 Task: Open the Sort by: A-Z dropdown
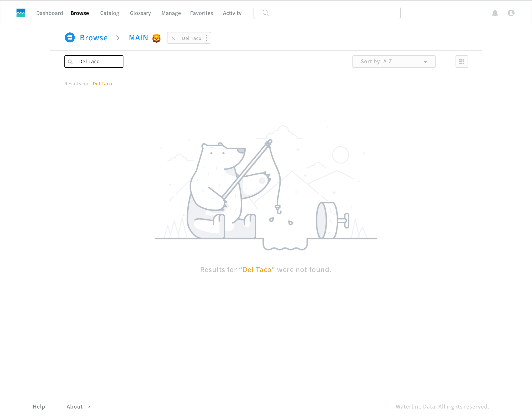pyautogui.click(x=394, y=61)
